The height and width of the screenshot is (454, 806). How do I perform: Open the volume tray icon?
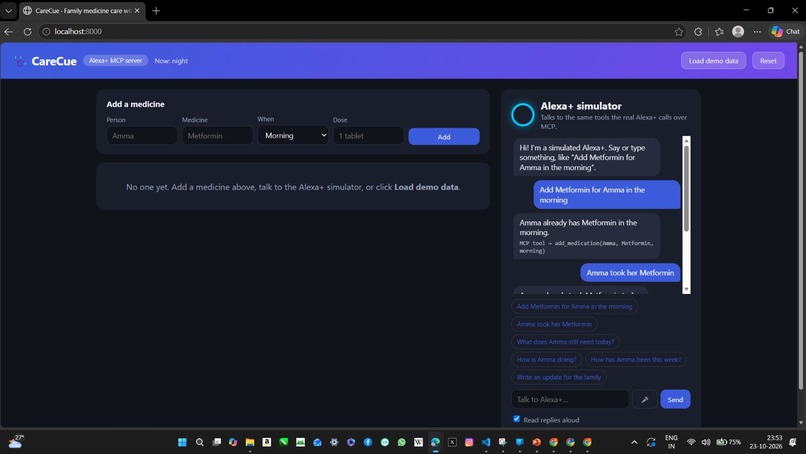[706, 442]
